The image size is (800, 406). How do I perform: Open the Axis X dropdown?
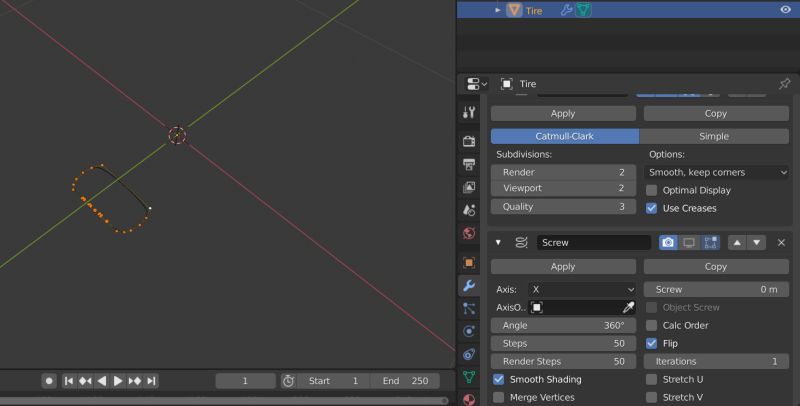coord(582,290)
